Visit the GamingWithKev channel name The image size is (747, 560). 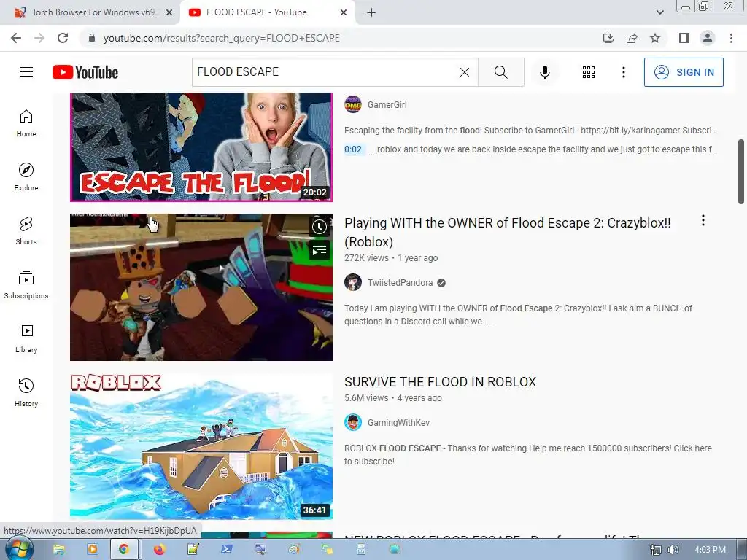398,423
